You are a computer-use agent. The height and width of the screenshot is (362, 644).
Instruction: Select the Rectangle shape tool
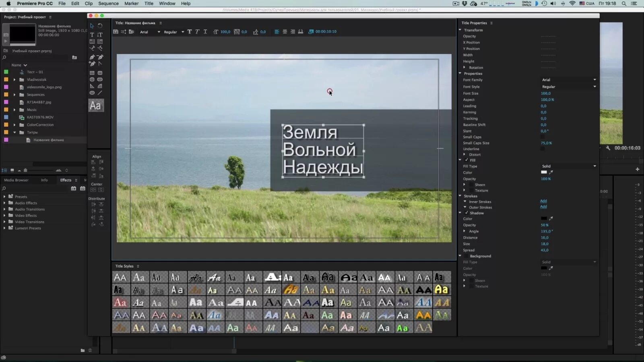[92, 73]
